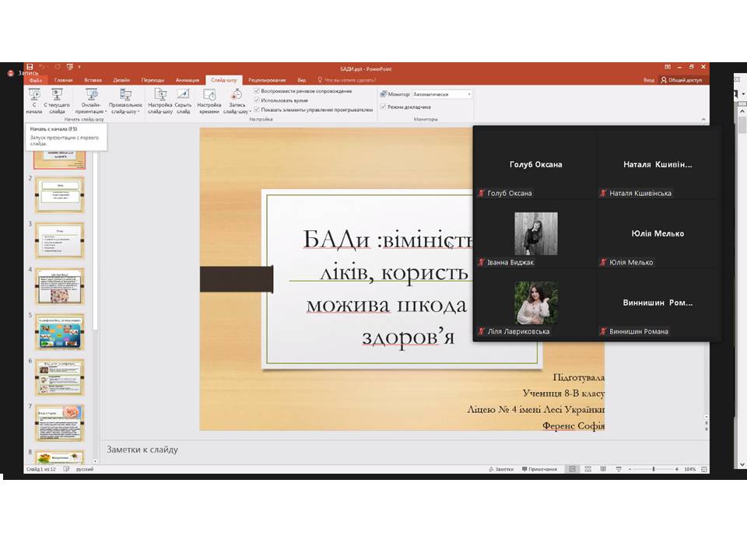Save presentation via quick access icon
Viewport: 747px width, 560px height.
click(30, 68)
